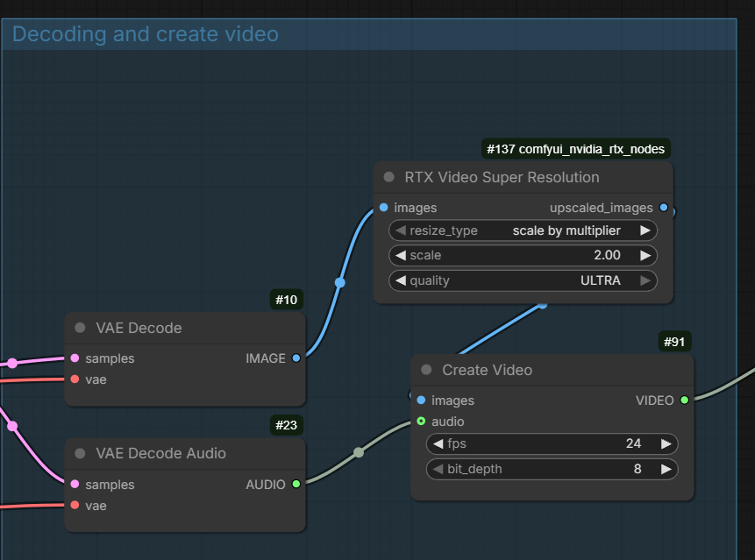Select the #137 comfyui_nvidia_rtx_nodes badge
The image size is (755, 560).
576,149
